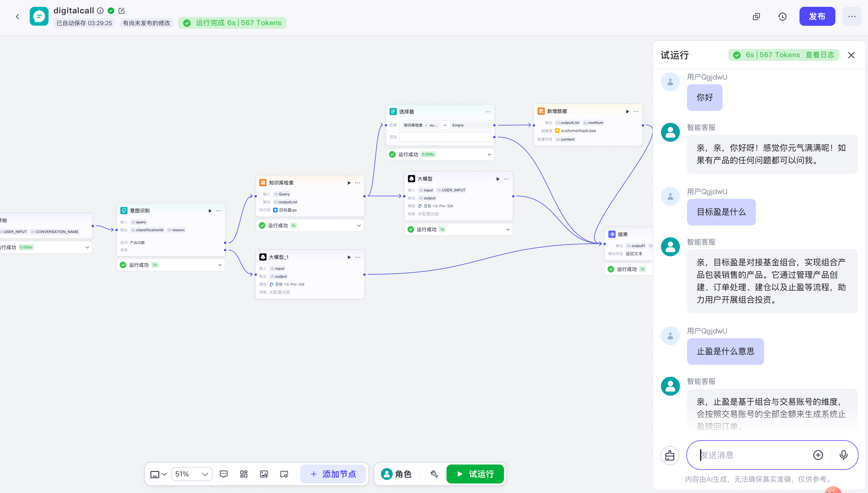
Task: Click the 发布 publish button
Action: (817, 16)
